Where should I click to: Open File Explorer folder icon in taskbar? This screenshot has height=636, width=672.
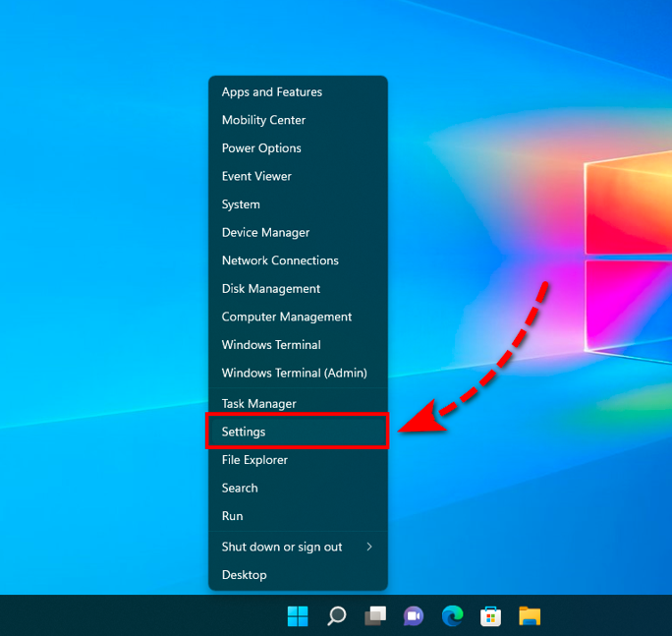pyautogui.click(x=530, y=615)
